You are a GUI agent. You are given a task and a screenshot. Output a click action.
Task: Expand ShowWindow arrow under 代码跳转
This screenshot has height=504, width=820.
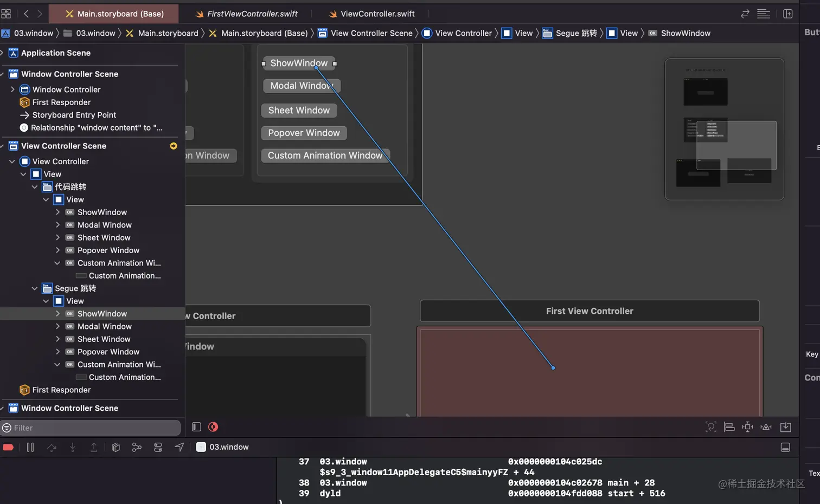[57, 212]
